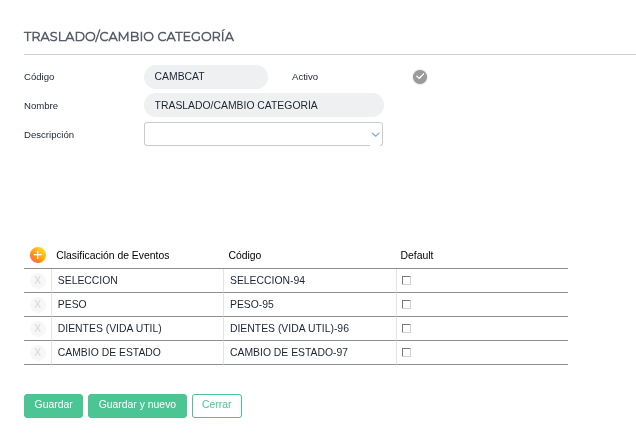Viewport: 636px width, 441px height.
Task: Tick Default checkbox for DIENTES (VIDA UTIL)
Action: pos(406,328)
